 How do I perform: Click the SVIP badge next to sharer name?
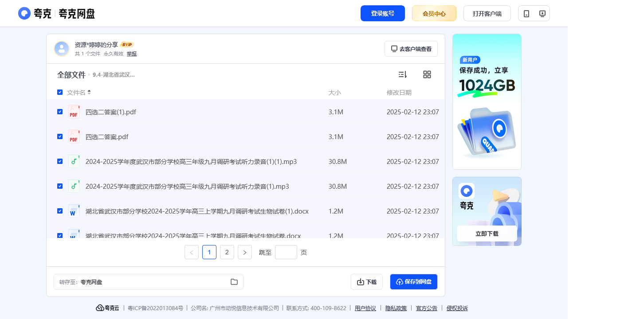(127, 45)
